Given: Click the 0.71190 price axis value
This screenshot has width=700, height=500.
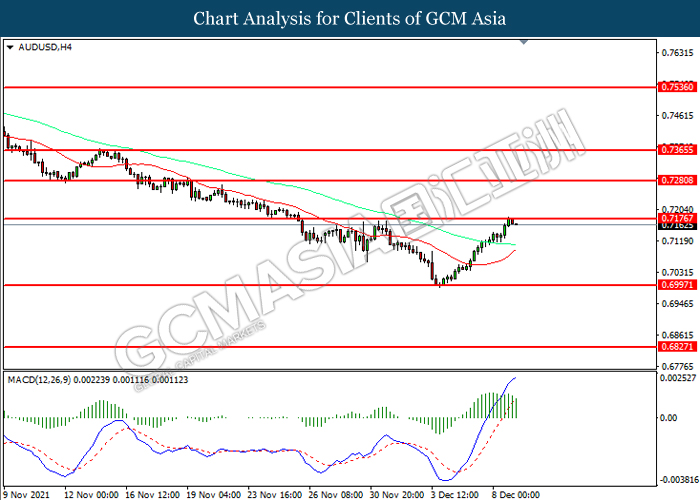Looking at the screenshot, I should pos(678,241).
